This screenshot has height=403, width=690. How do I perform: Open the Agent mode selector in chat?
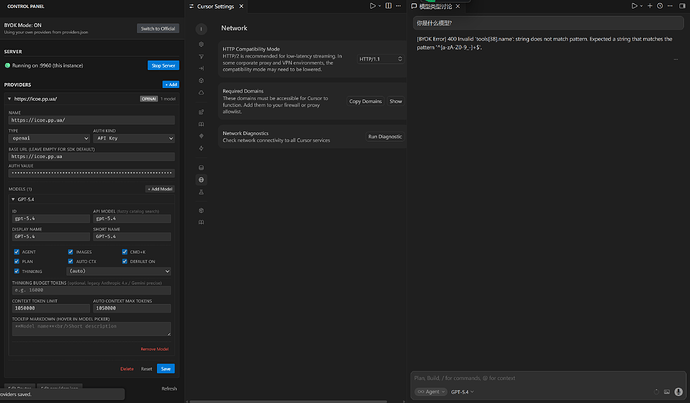pyautogui.click(x=431, y=392)
